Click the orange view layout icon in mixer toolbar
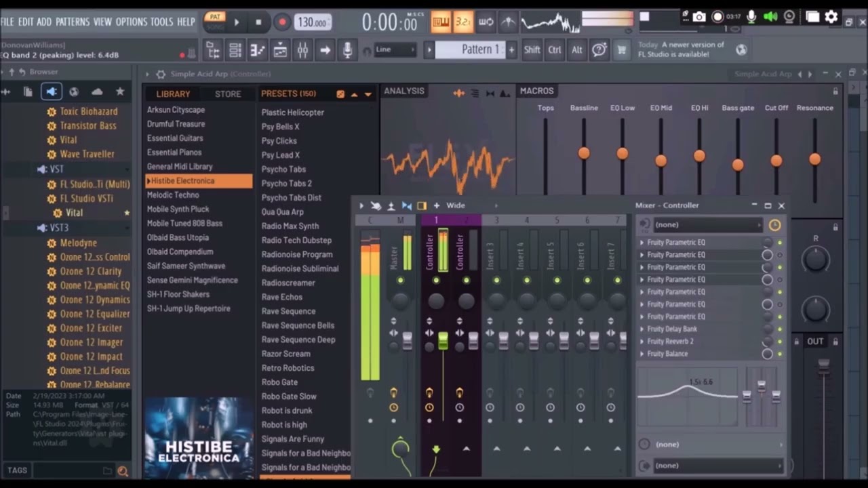The width and height of the screenshot is (868, 488). (x=422, y=205)
